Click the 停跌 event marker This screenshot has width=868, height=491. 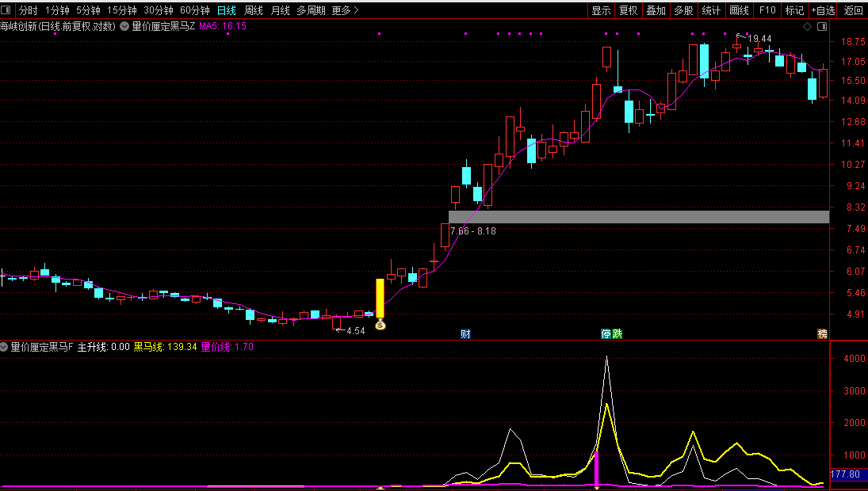tap(611, 333)
